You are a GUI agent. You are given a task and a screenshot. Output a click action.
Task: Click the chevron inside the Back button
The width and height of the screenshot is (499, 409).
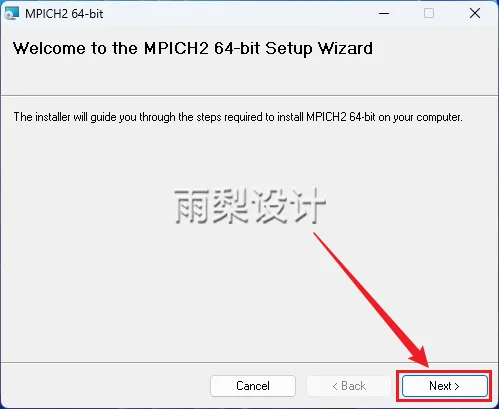coord(335,386)
